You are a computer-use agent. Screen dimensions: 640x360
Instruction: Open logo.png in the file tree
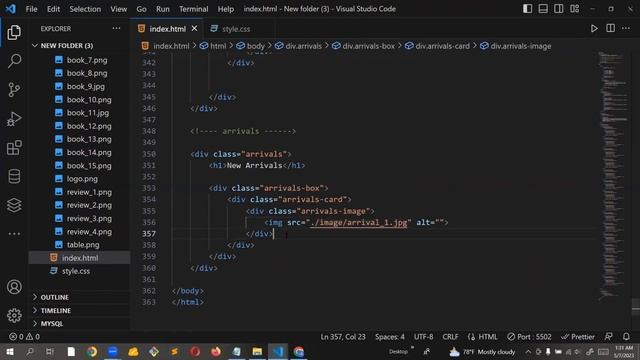pyautogui.click(x=82, y=179)
